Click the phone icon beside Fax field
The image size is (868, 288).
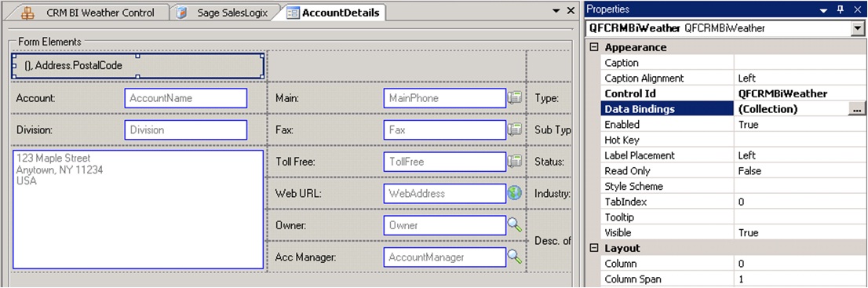pos(515,129)
